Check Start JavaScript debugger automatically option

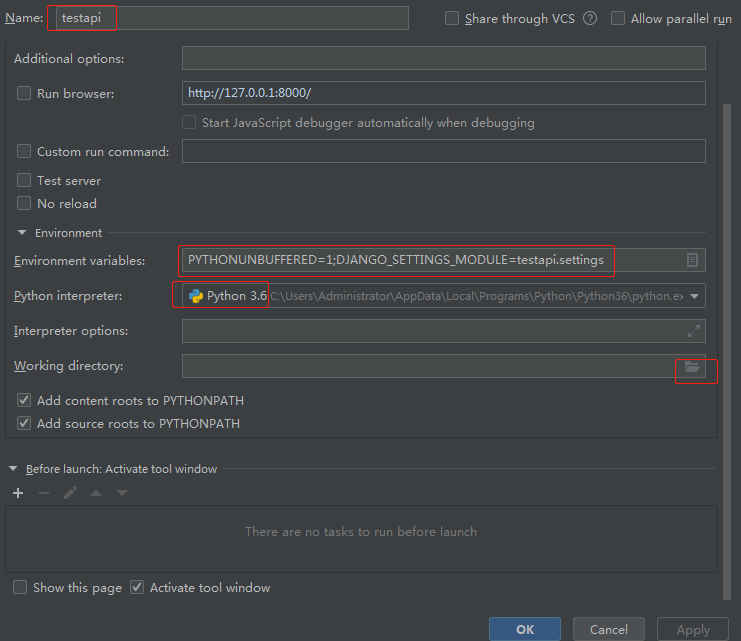coord(189,122)
